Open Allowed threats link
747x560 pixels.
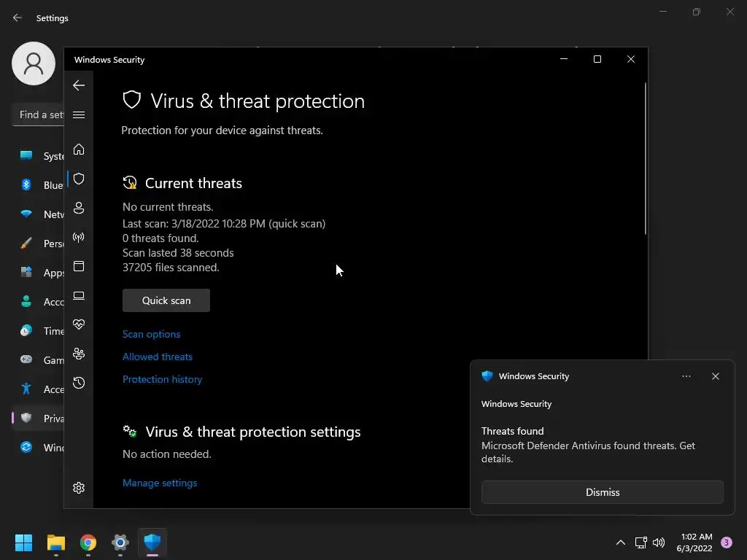[x=158, y=357]
